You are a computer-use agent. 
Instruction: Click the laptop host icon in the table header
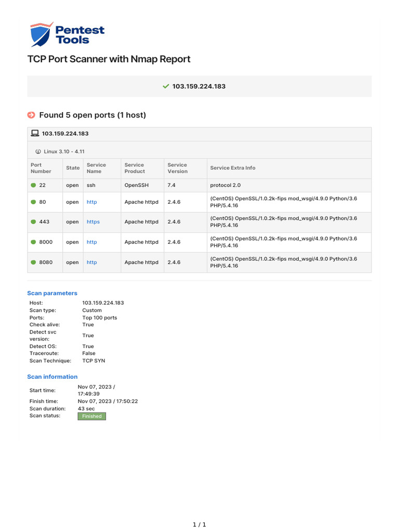[35, 133]
